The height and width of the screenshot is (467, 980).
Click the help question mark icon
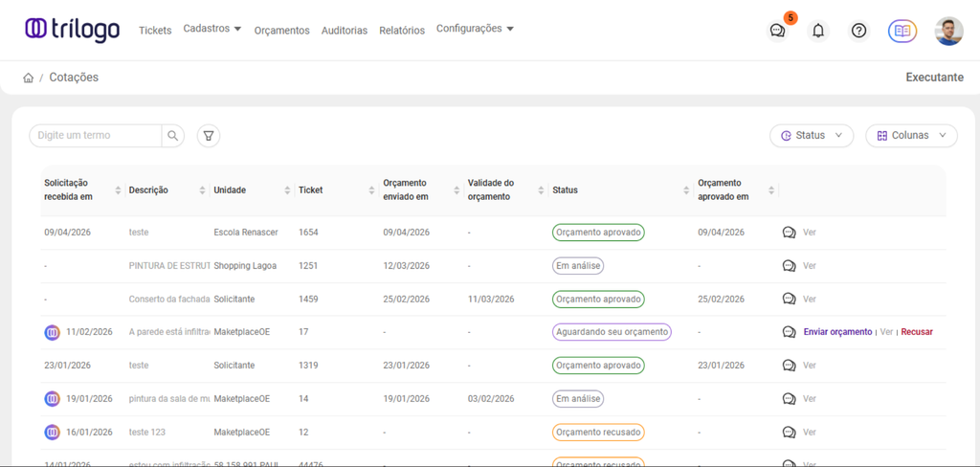pos(859,31)
